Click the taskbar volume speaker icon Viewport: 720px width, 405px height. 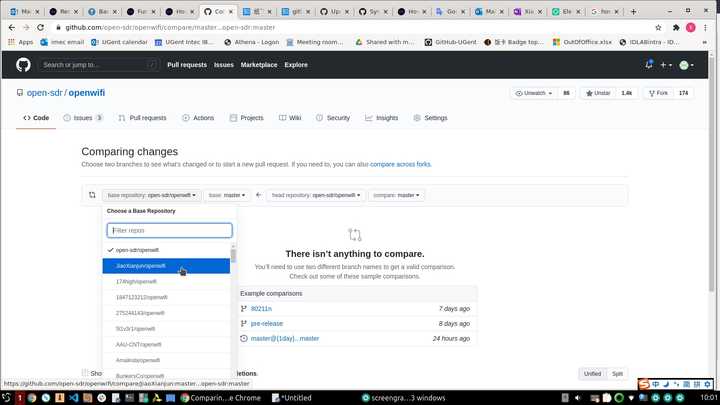(578, 398)
